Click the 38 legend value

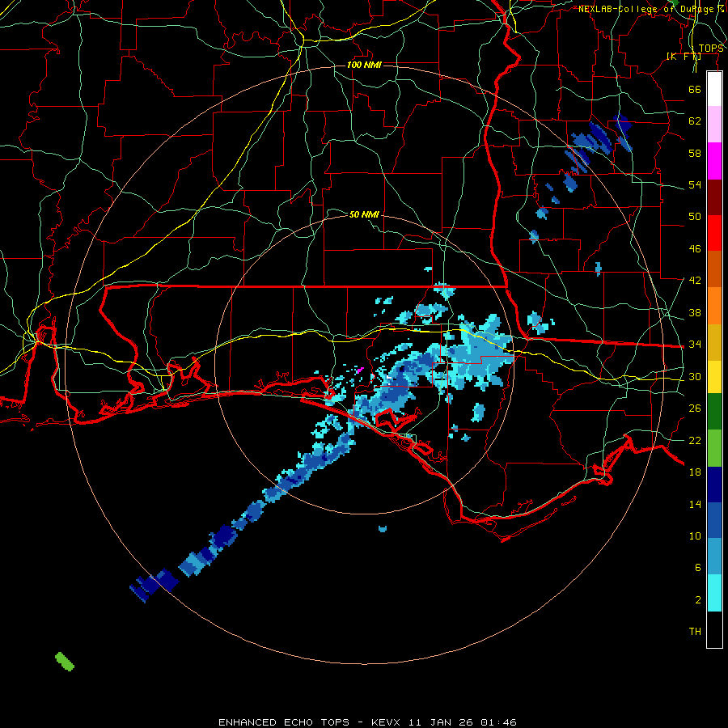pos(695,313)
